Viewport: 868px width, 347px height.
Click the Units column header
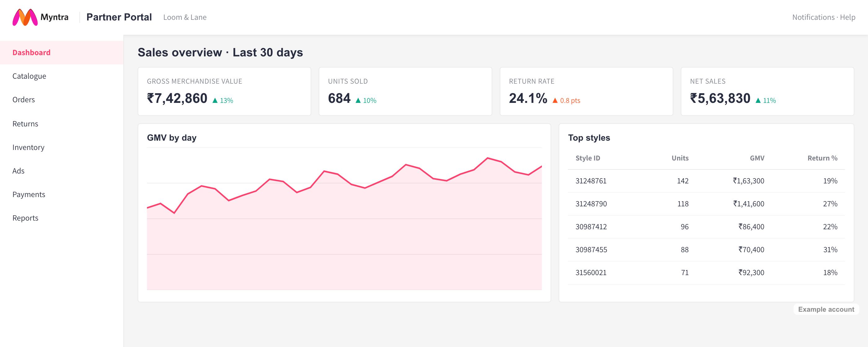[680, 158]
